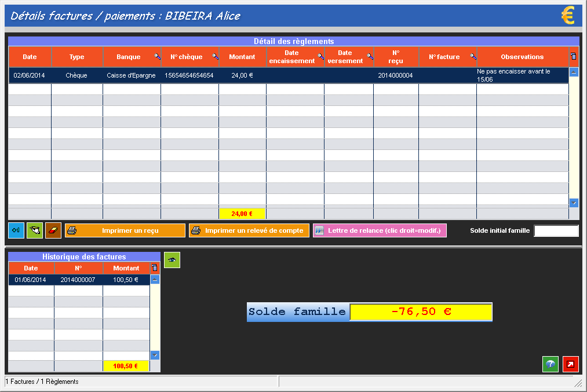587x392 pixels.
Task: Click the search magnifier in Banque column
Action: coord(156,57)
